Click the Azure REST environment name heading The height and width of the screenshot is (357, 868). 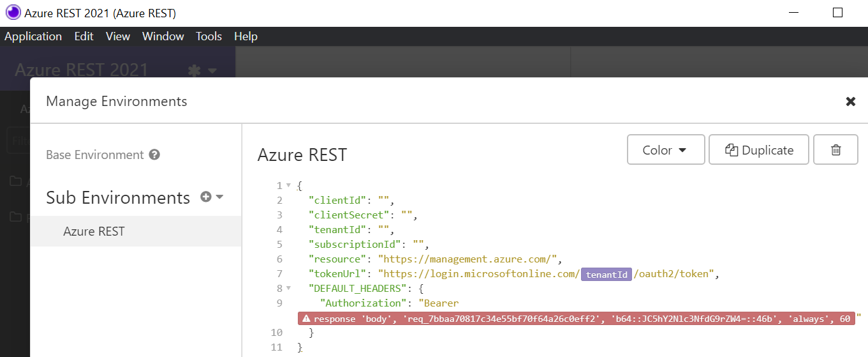(x=302, y=155)
